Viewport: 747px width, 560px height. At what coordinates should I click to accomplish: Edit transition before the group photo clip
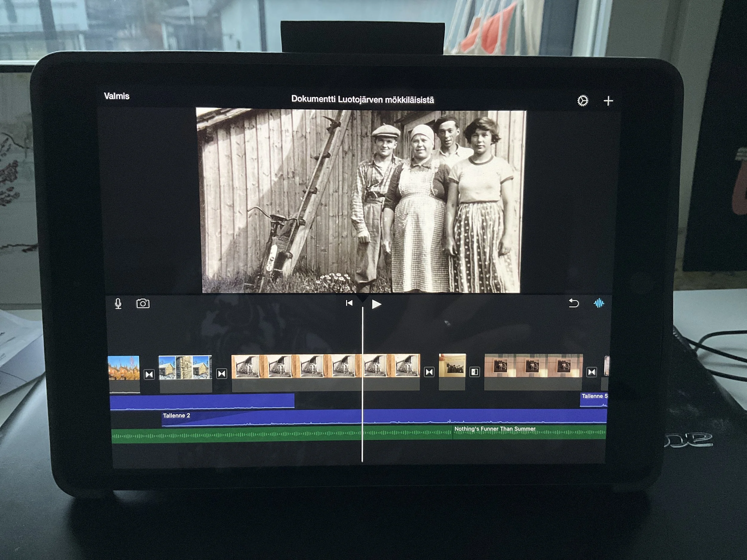[x=221, y=374]
